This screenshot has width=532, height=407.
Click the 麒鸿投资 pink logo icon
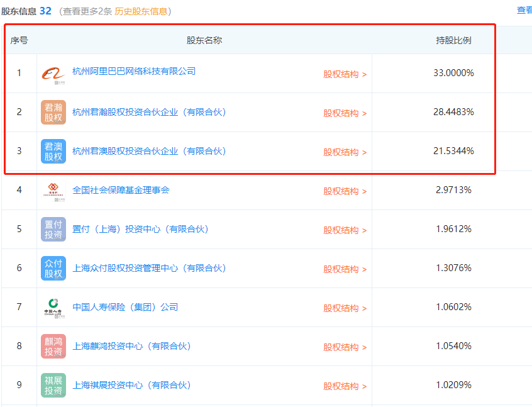pyautogui.click(x=53, y=347)
